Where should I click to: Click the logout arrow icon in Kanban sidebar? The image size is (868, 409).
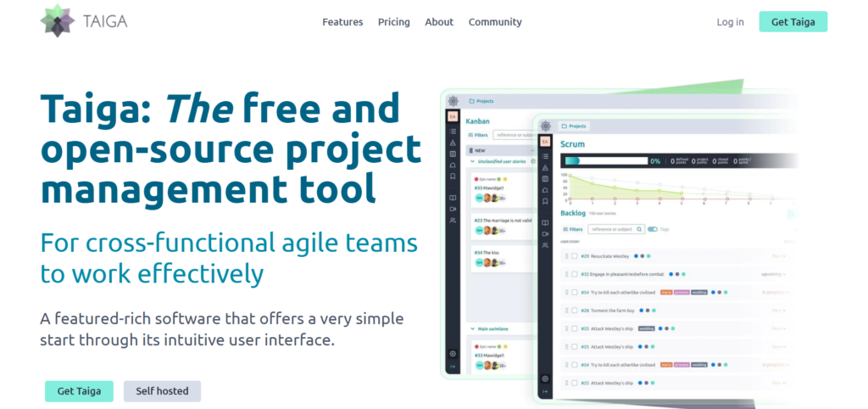453,367
